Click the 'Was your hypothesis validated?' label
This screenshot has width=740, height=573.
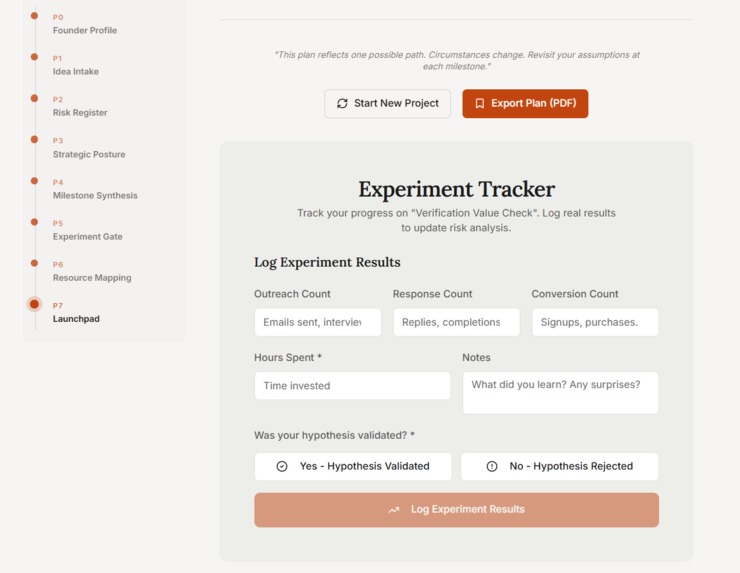[334, 435]
